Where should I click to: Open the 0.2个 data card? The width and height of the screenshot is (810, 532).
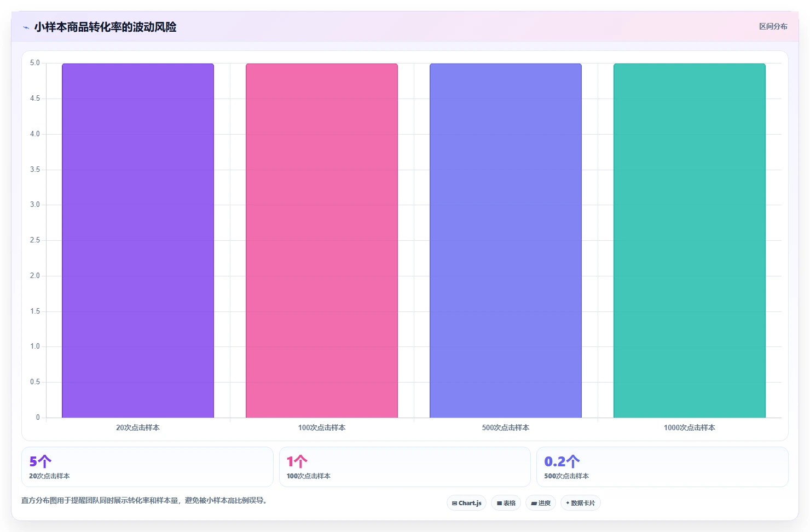[x=662, y=467]
